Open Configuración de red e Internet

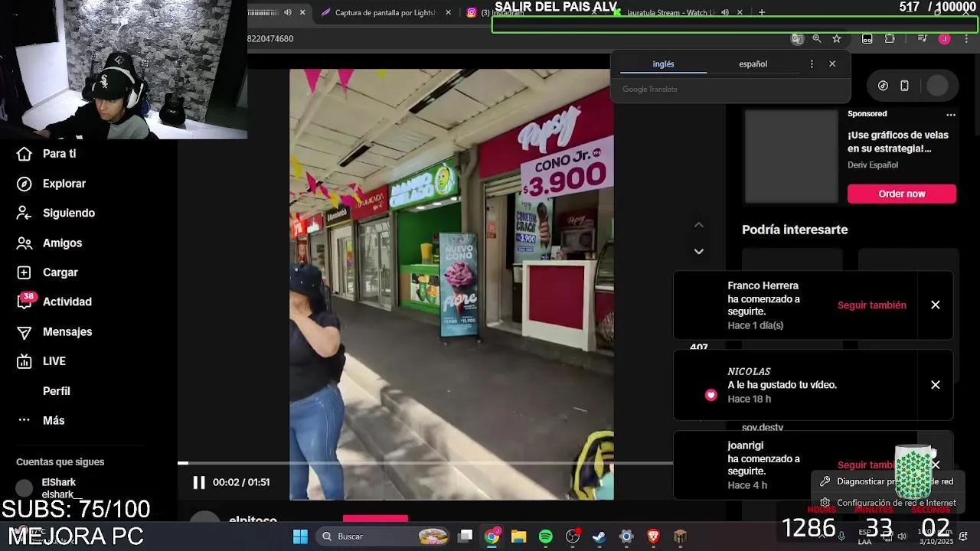(x=888, y=503)
